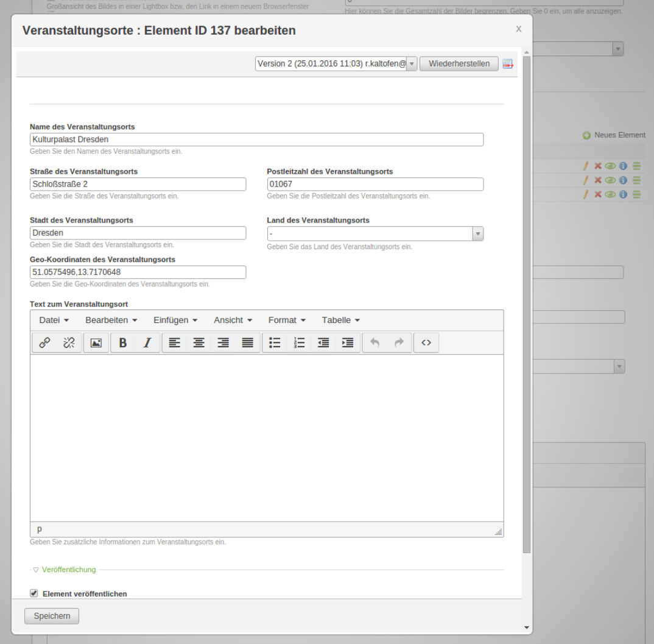Click the Geo-Koordinaten input field

[x=138, y=272]
